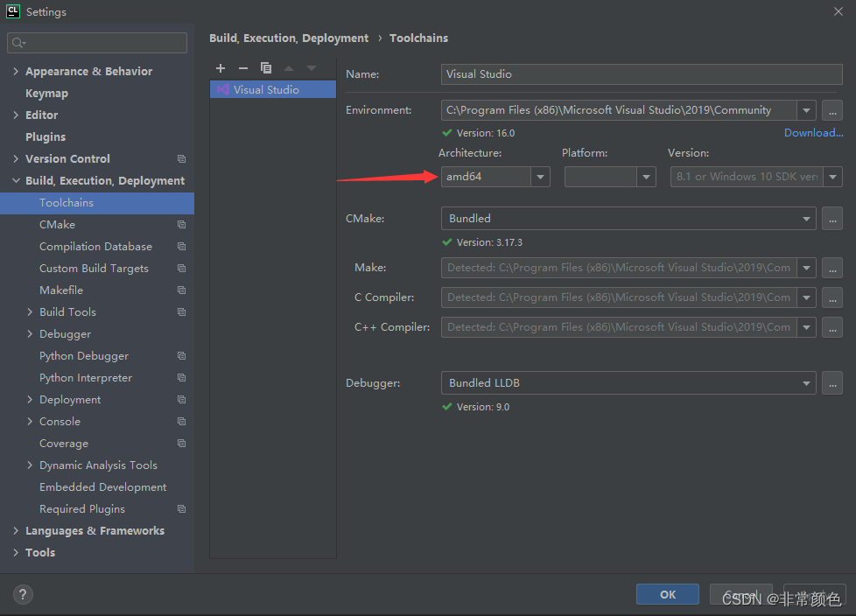Open the Platform dropdown

pos(646,177)
